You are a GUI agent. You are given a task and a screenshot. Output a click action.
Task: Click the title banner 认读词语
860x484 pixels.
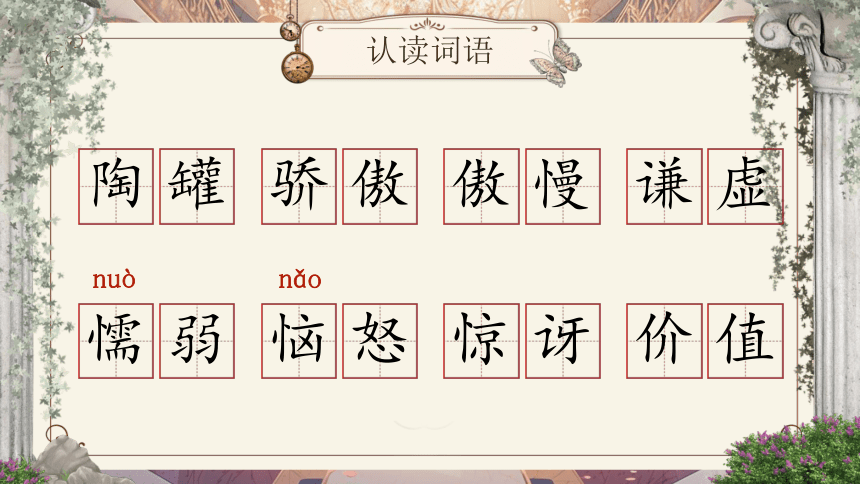(429, 49)
